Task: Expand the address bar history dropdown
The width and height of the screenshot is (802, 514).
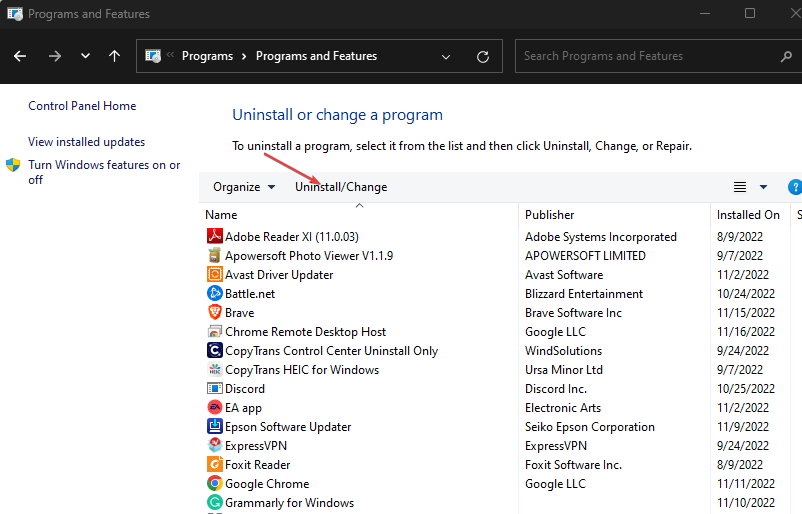Action: 446,56
